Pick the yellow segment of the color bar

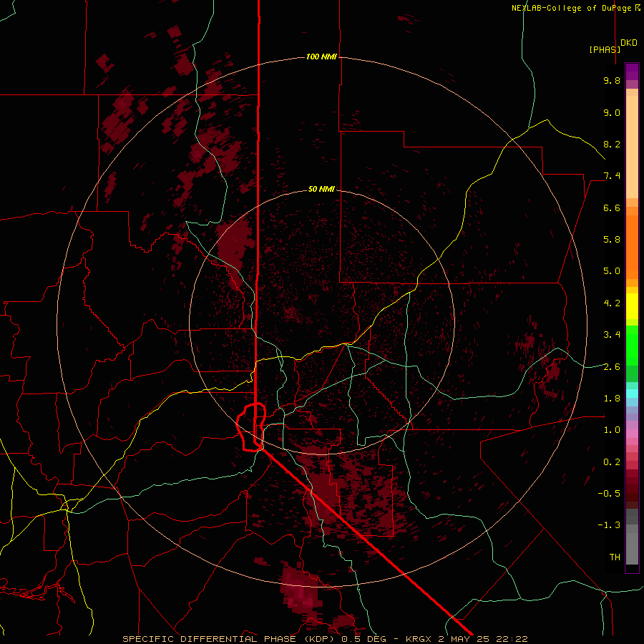[632, 306]
